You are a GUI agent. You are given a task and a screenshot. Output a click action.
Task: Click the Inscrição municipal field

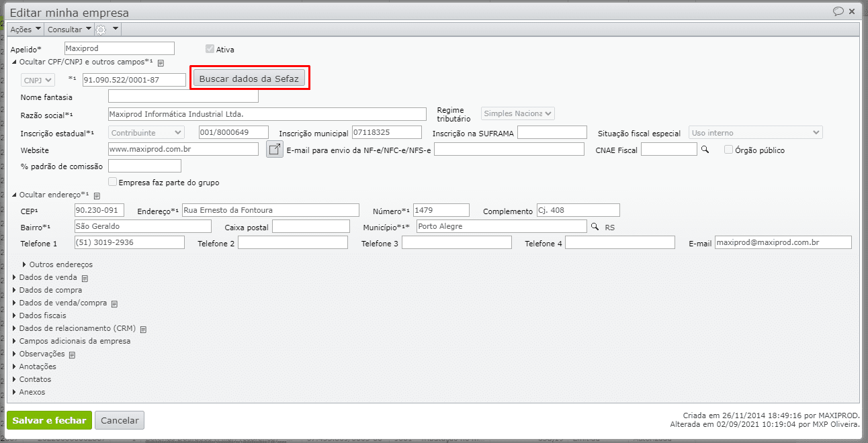coord(386,132)
